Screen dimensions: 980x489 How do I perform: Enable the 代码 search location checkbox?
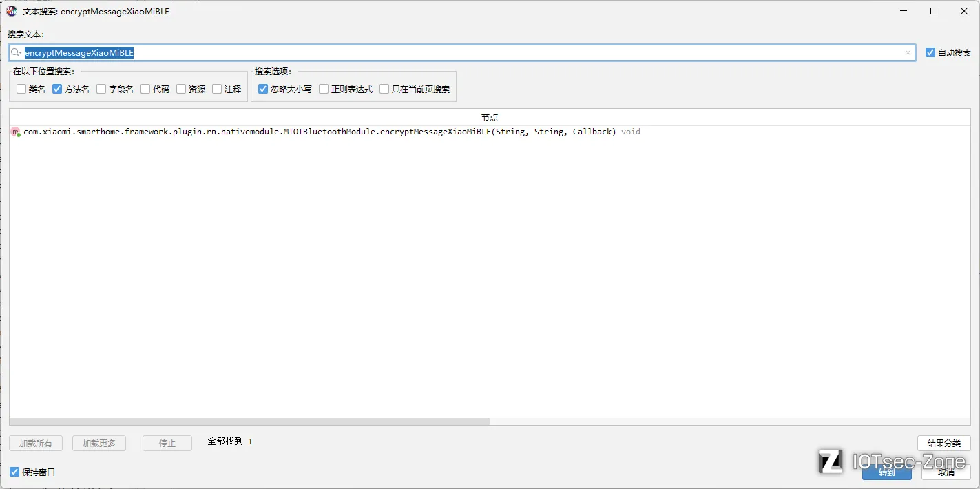click(145, 89)
